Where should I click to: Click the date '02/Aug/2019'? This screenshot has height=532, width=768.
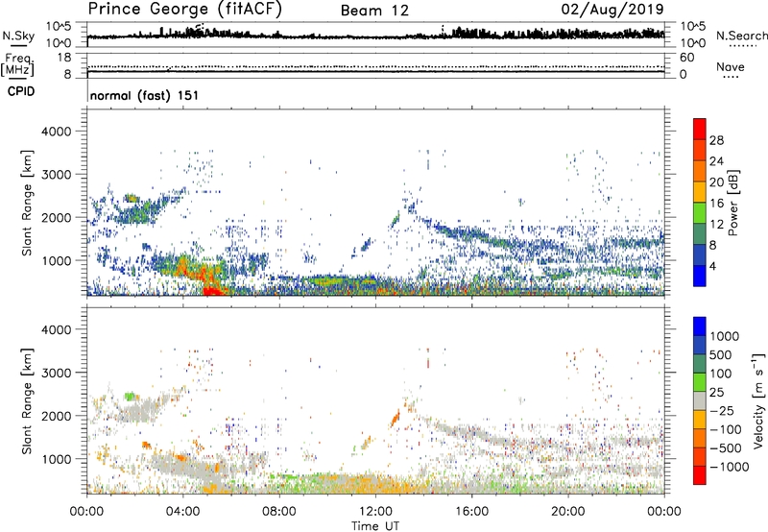(x=612, y=10)
